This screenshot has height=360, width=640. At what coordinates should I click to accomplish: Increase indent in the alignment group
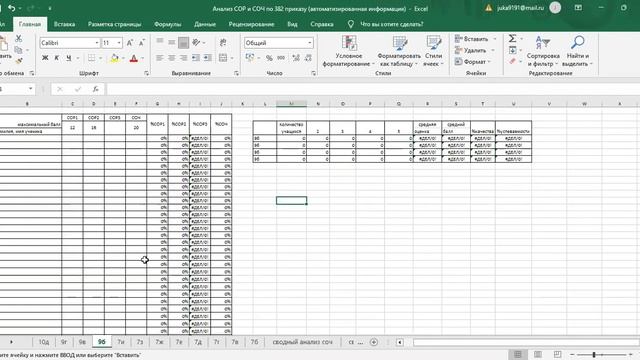(208, 58)
